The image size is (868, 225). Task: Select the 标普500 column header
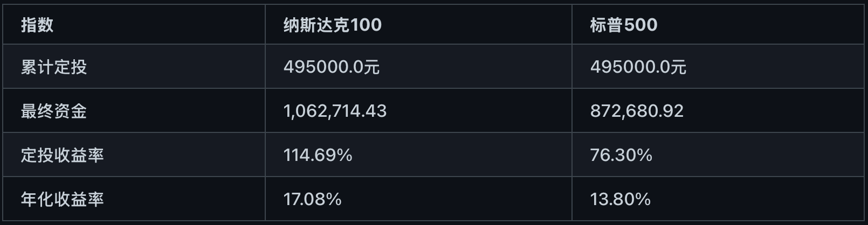tap(623, 25)
